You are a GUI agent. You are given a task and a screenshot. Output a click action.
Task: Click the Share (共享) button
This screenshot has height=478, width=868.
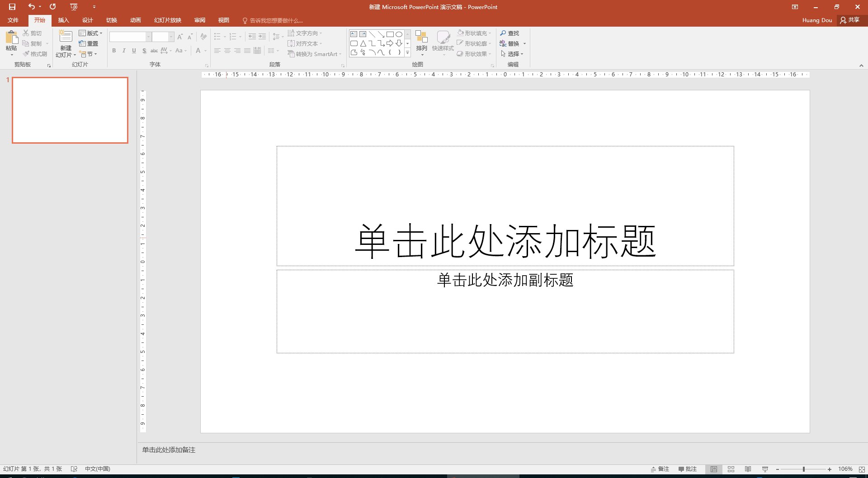point(849,20)
